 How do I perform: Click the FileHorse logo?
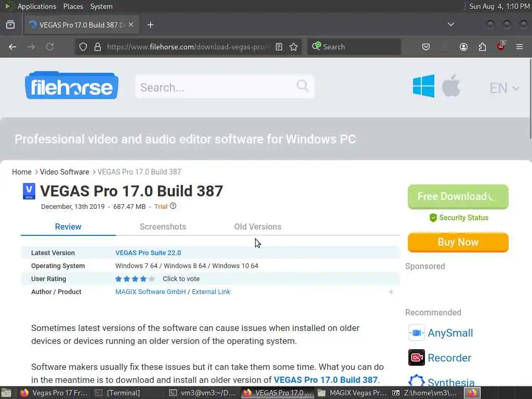tap(72, 86)
